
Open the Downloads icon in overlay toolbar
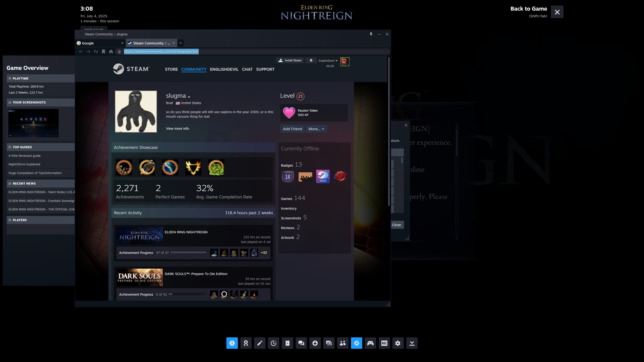[315, 343]
